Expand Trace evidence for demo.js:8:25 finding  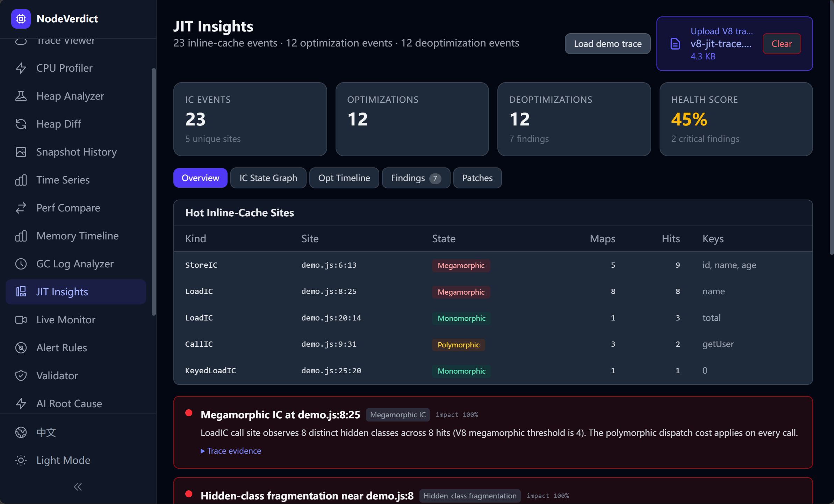231,451
